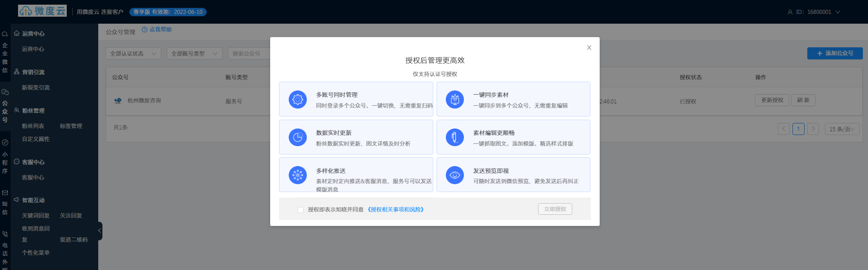Close the authorization dialog

[589, 47]
